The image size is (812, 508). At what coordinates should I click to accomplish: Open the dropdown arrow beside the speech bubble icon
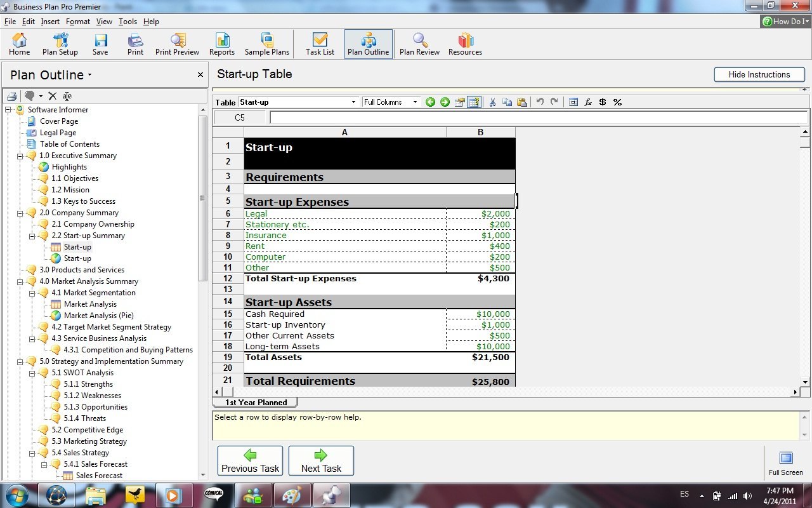click(x=41, y=97)
